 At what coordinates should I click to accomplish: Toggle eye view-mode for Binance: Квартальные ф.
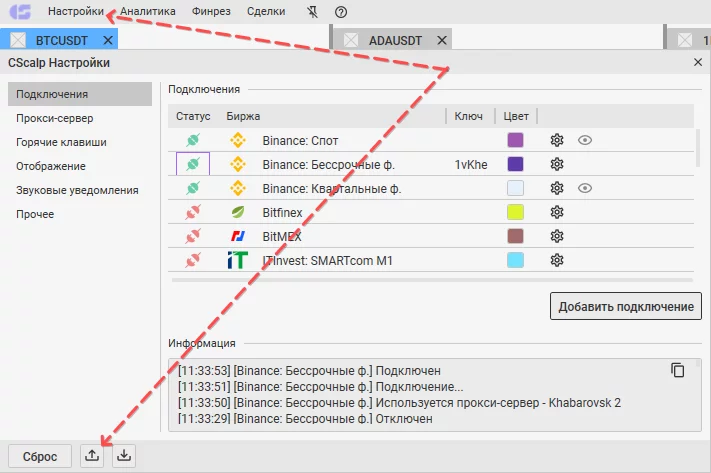tap(585, 188)
